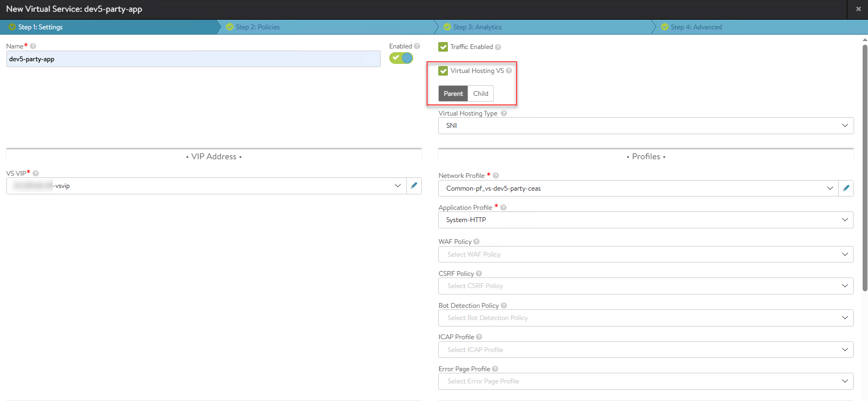
Task: Click help icon beside Traffic Enabled
Action: pyautogui.click(x=498, y=47)
